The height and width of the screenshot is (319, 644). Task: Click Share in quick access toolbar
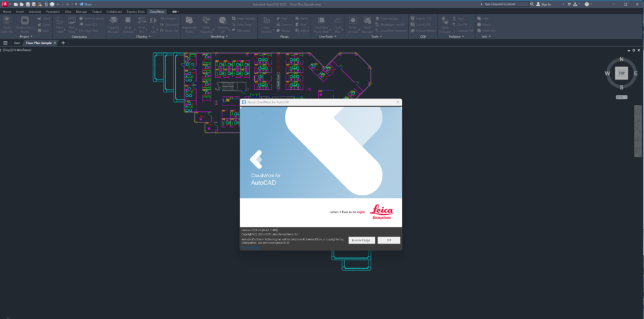[86, 4]
